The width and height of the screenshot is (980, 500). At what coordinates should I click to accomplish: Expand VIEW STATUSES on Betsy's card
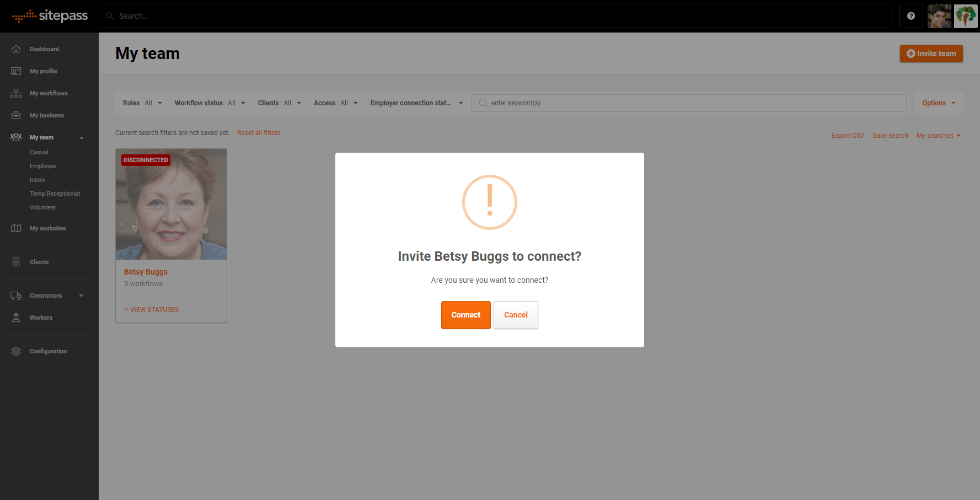152,310
